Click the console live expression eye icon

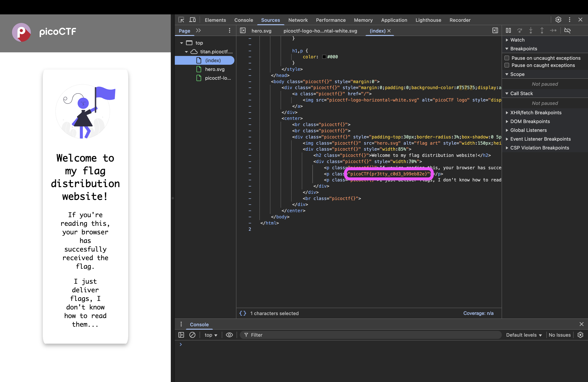coord(229,335)
